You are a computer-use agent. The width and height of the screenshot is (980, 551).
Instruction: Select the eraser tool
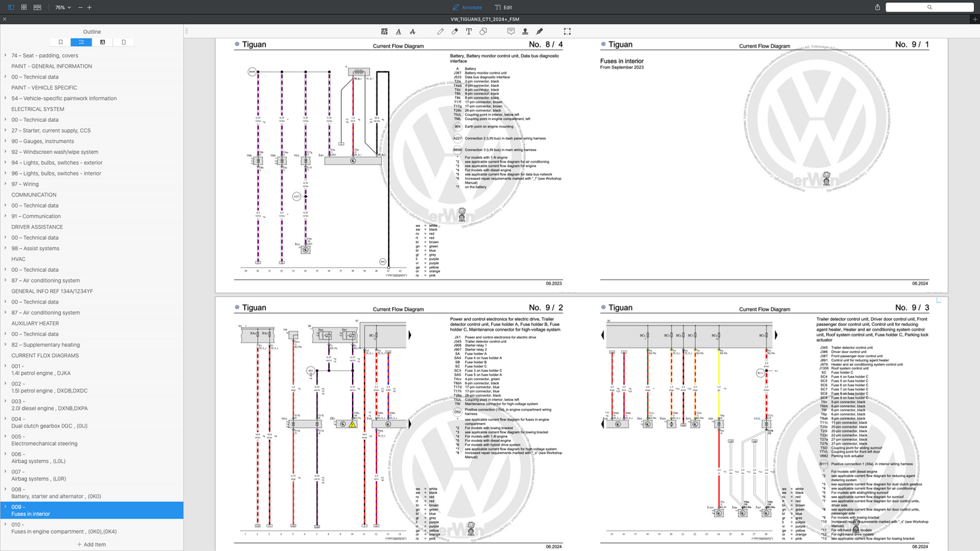454,31
